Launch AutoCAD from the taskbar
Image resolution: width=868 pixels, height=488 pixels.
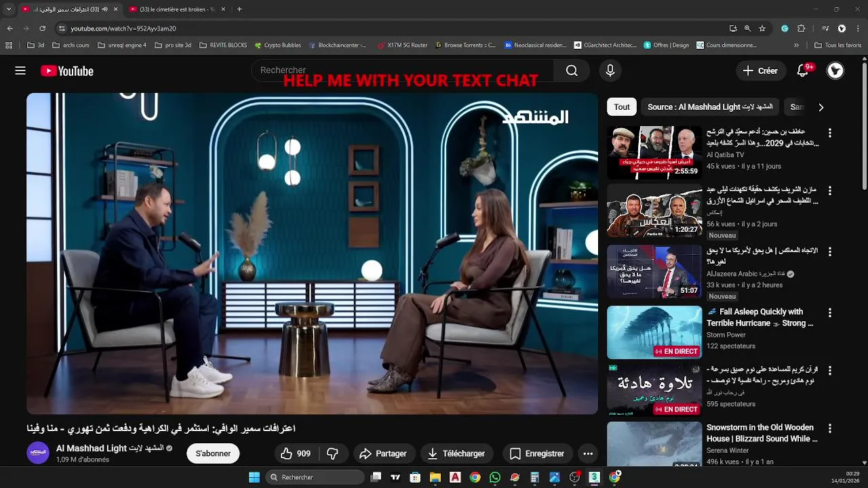(x=455, y=477)
